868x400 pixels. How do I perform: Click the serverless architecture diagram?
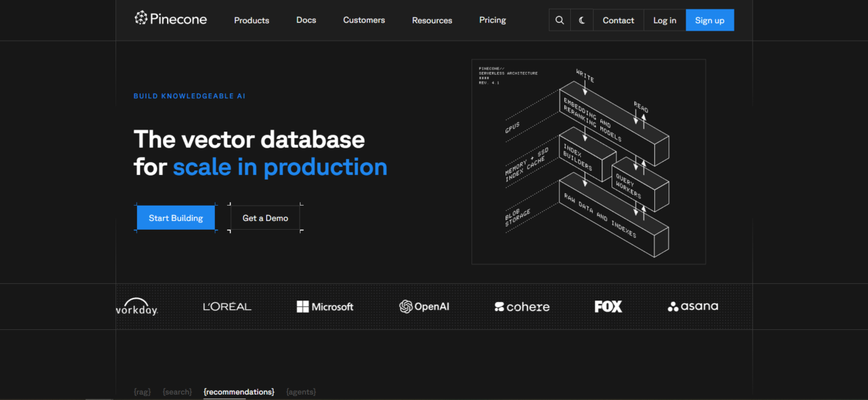(x=588, y=162)
